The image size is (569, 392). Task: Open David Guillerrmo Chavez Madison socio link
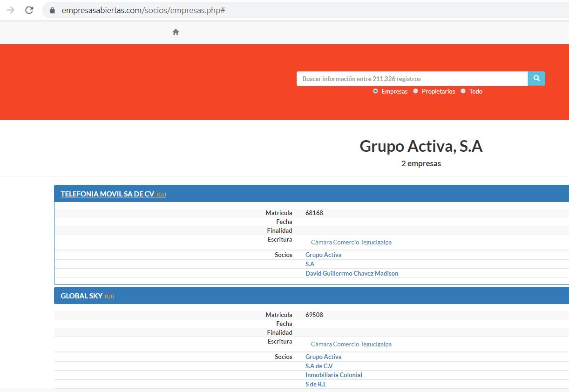(352, 273)
